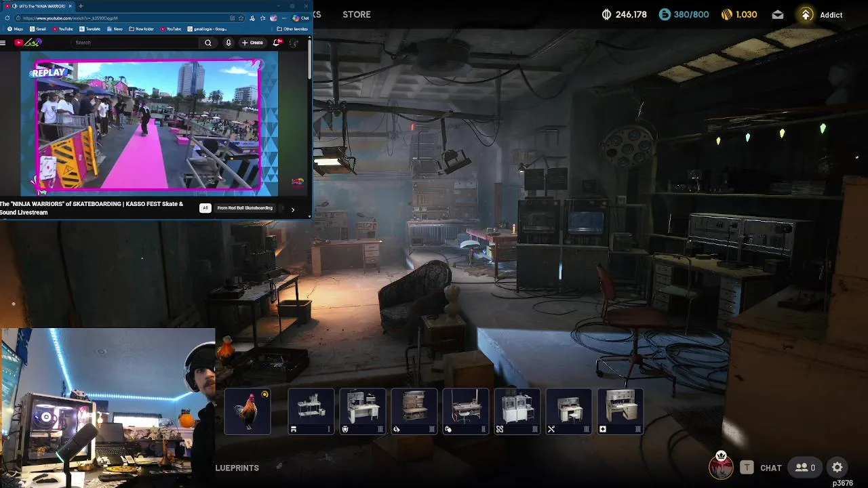Screen dimensions: 868x488
Task: Open the Maps bookmark
Action: (x=15, y=29)
